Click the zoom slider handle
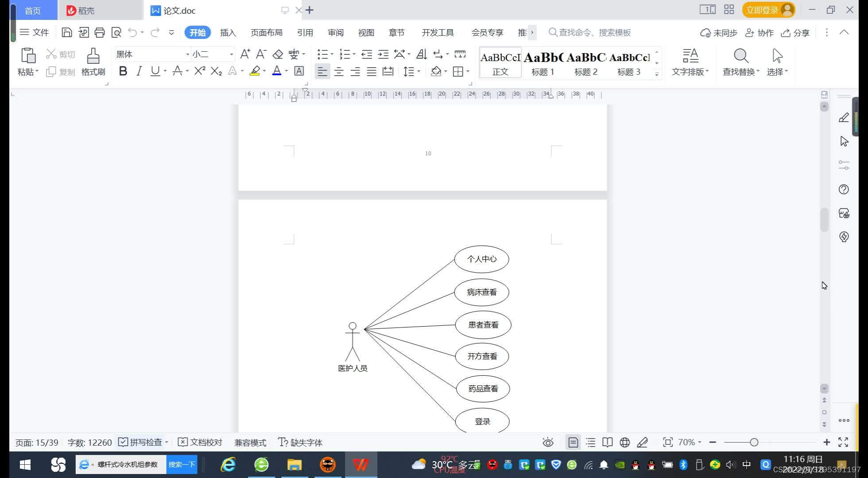This screenshot has height=478, width=868. click(x=754, y=442)
